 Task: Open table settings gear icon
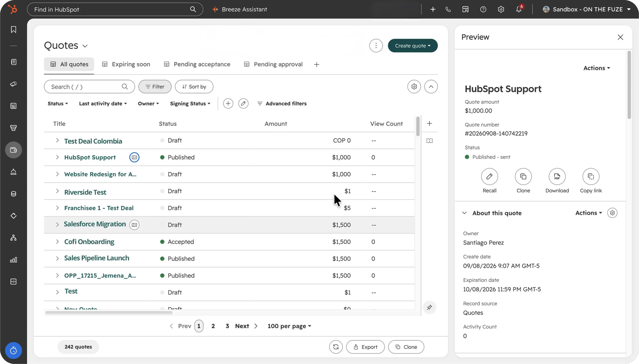tap(414, 87)
